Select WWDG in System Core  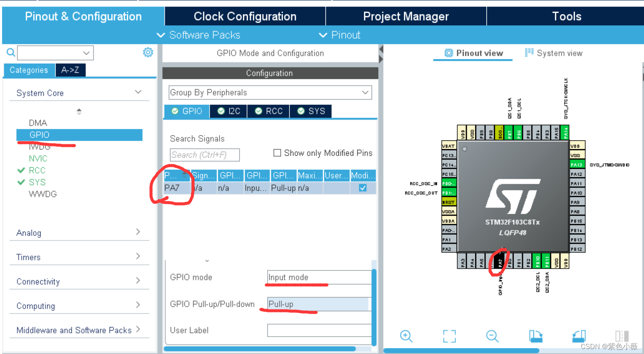(x=42, y=194)
